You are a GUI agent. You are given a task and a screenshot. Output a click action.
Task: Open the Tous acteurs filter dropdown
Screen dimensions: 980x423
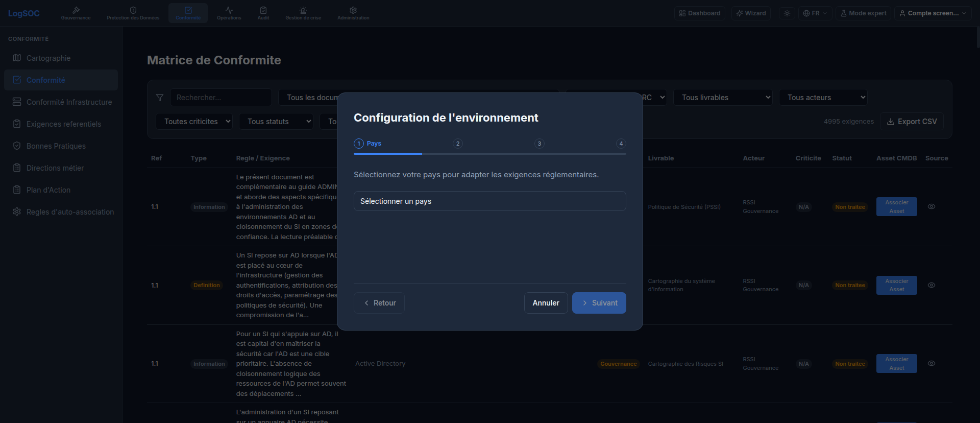pos(823,98)
